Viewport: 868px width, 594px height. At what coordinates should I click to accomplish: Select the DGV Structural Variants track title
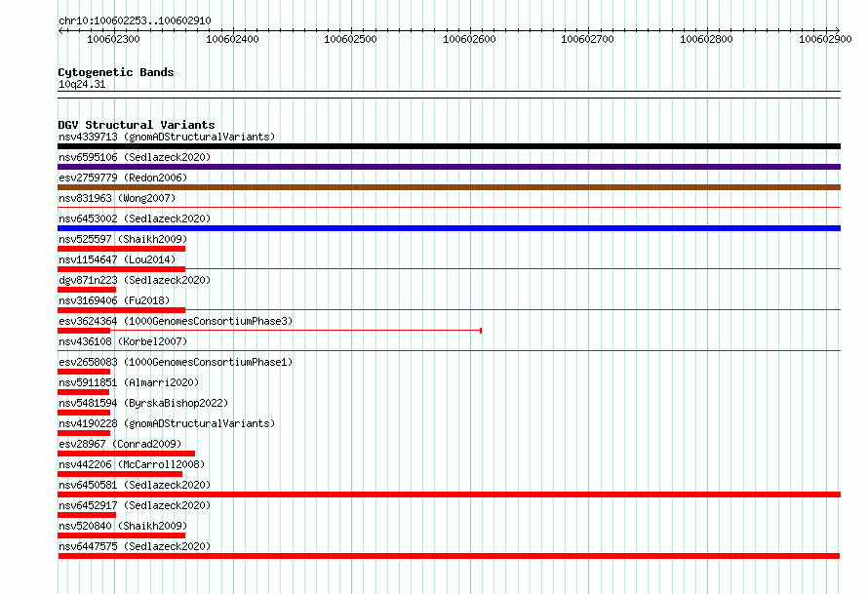(x=137, y=125)
